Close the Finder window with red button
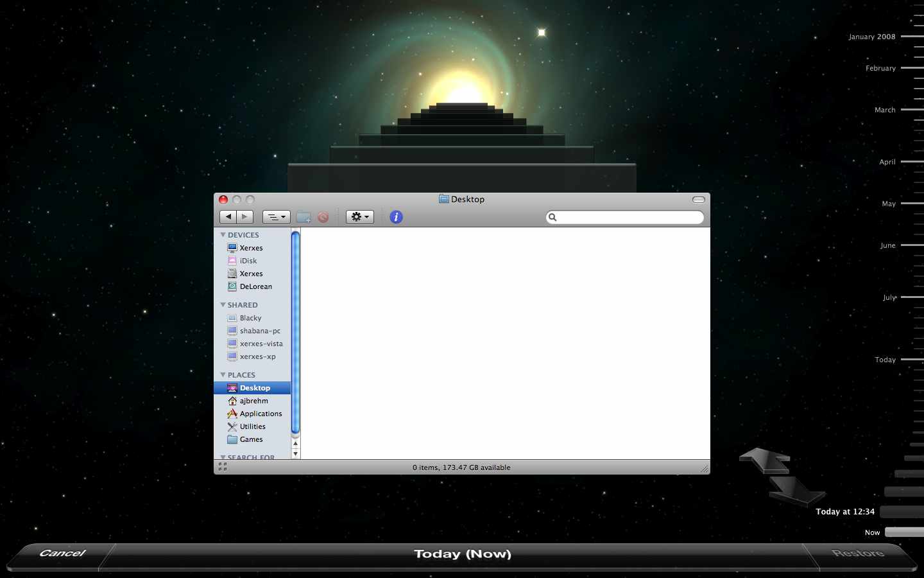This screenshot has width=924, height=578. point(223,200)
